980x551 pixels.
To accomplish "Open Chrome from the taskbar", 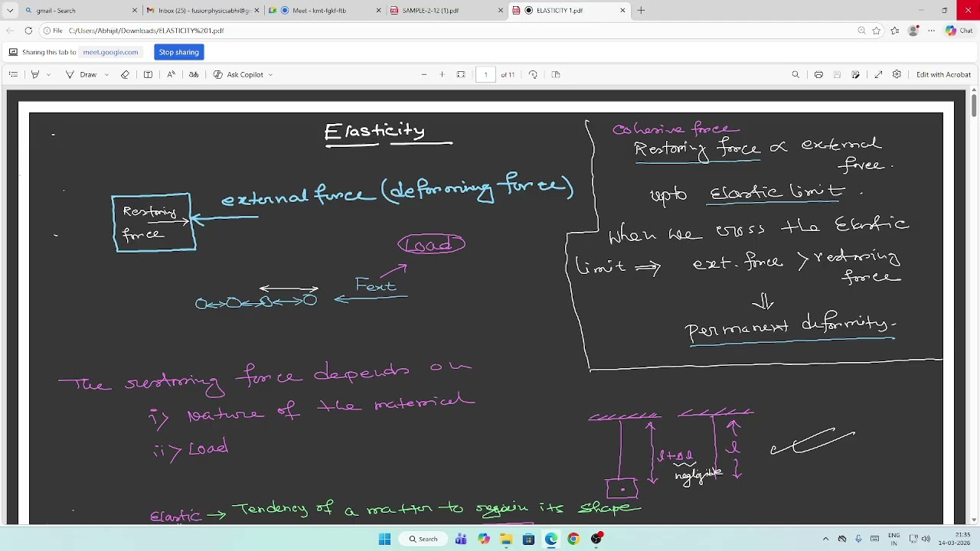I will click(x=573, y=539).
